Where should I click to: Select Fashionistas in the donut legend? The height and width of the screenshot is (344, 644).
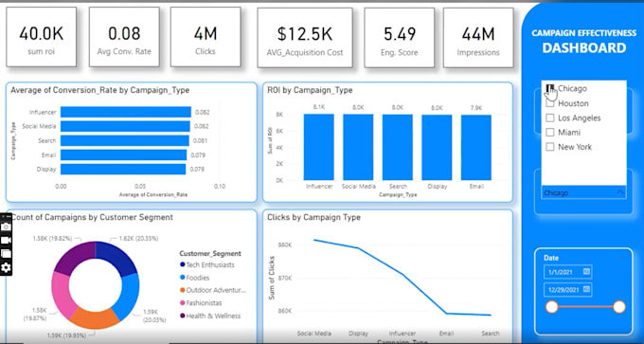pos(201,303)
